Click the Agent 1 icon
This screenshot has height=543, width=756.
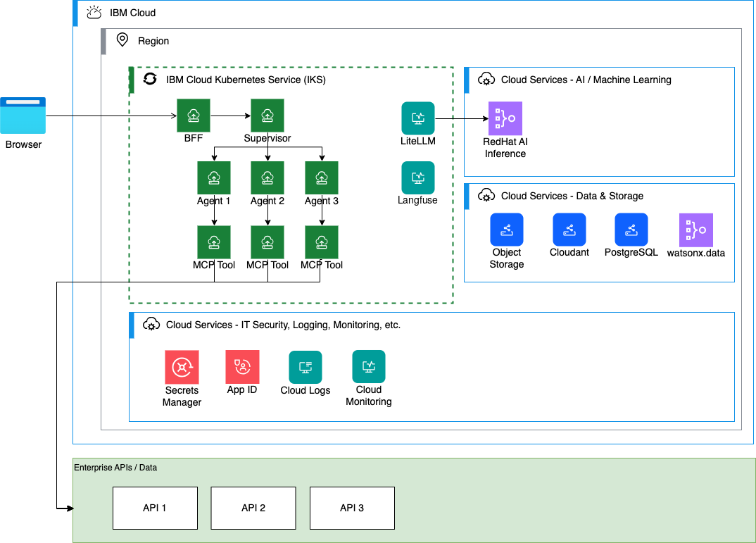[214, 178]
